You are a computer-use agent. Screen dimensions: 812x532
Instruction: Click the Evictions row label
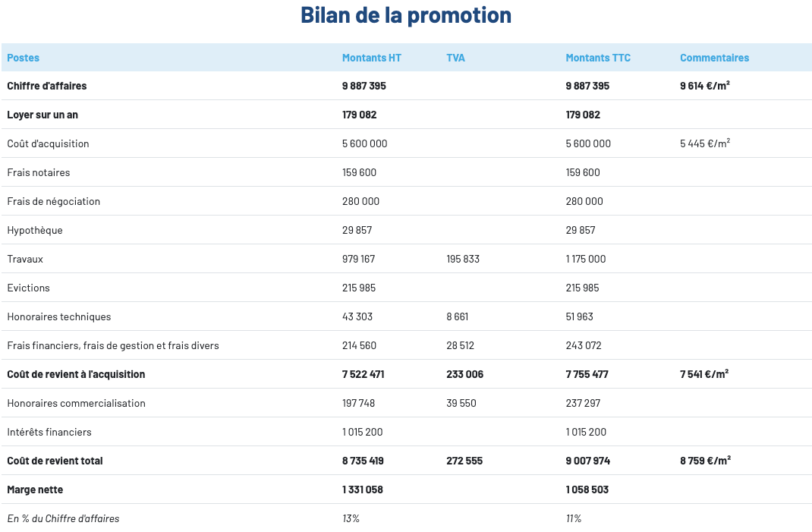(x=28, y=288)
